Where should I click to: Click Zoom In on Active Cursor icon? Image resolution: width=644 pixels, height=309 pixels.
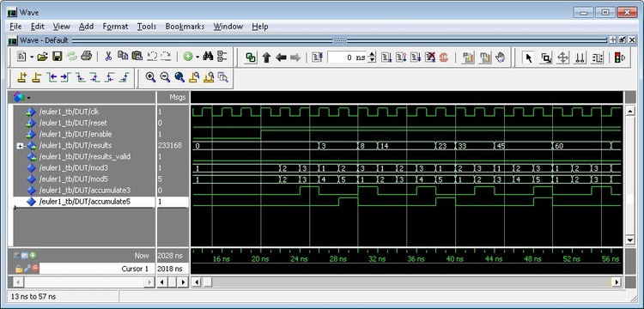194,77
